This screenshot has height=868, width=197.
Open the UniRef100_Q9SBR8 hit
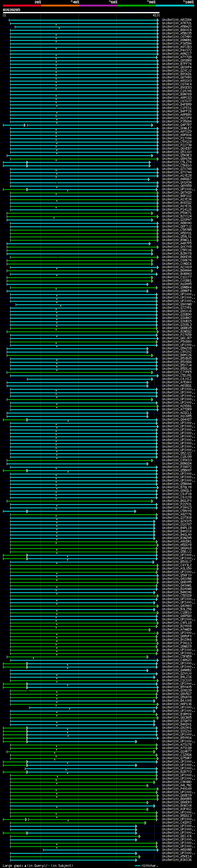coord(176,61)
